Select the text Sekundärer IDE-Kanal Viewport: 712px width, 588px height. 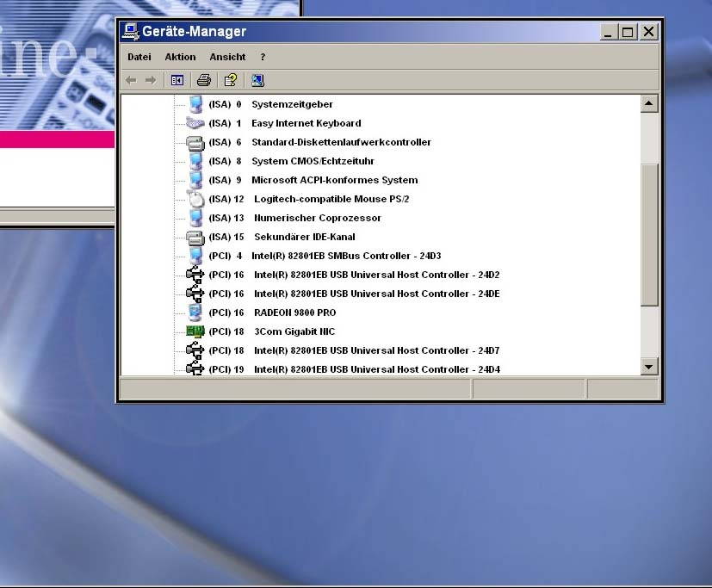305,237
